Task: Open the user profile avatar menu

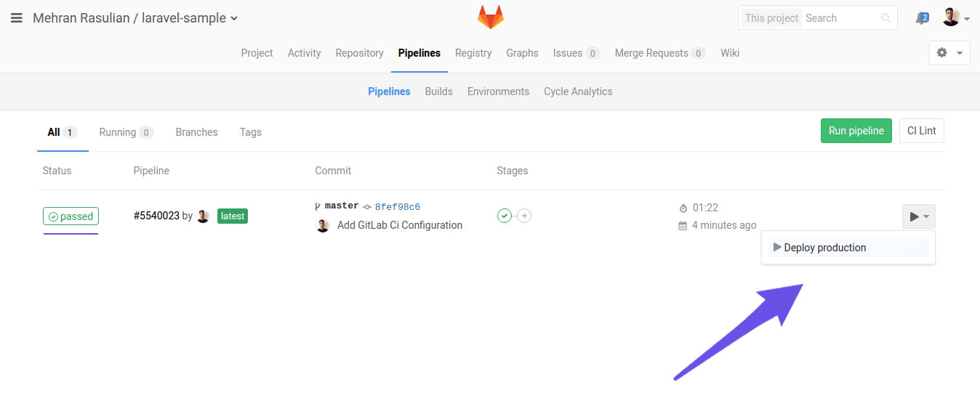Action: pos(951,17)
